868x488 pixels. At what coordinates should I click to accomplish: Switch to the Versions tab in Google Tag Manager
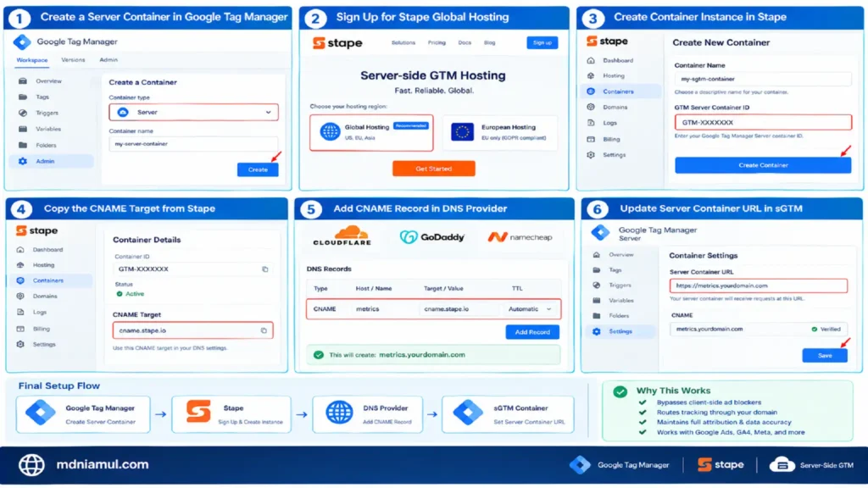pos(73,60)
